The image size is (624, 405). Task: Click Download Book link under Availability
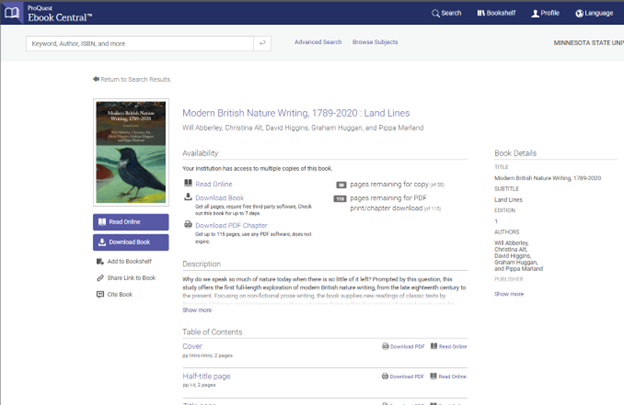(x=220, y=198)
